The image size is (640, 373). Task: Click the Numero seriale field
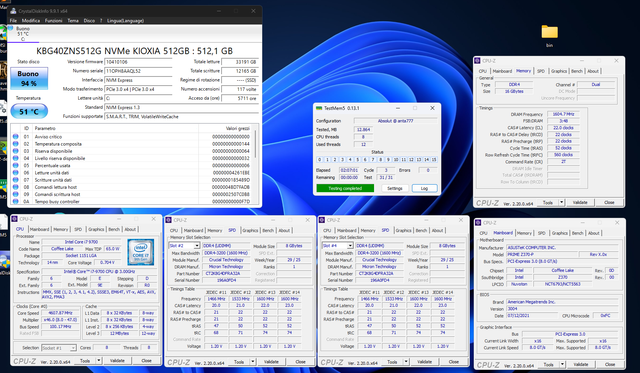pyautogui.click(x=138, y=71)
